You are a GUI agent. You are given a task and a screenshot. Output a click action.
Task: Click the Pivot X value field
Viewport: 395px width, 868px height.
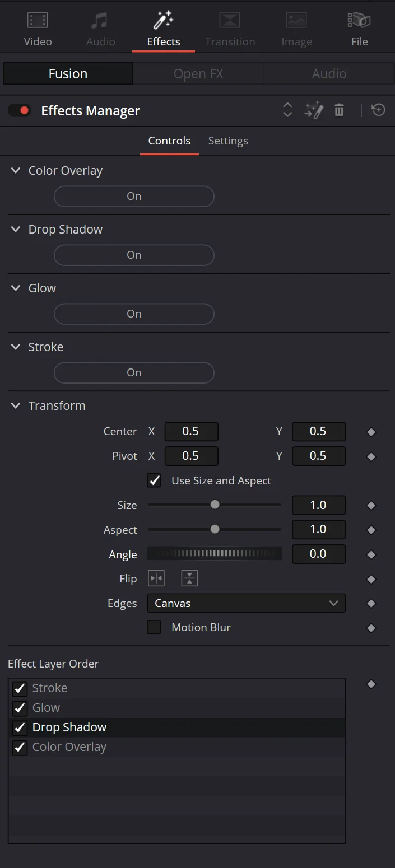[191, 456]
